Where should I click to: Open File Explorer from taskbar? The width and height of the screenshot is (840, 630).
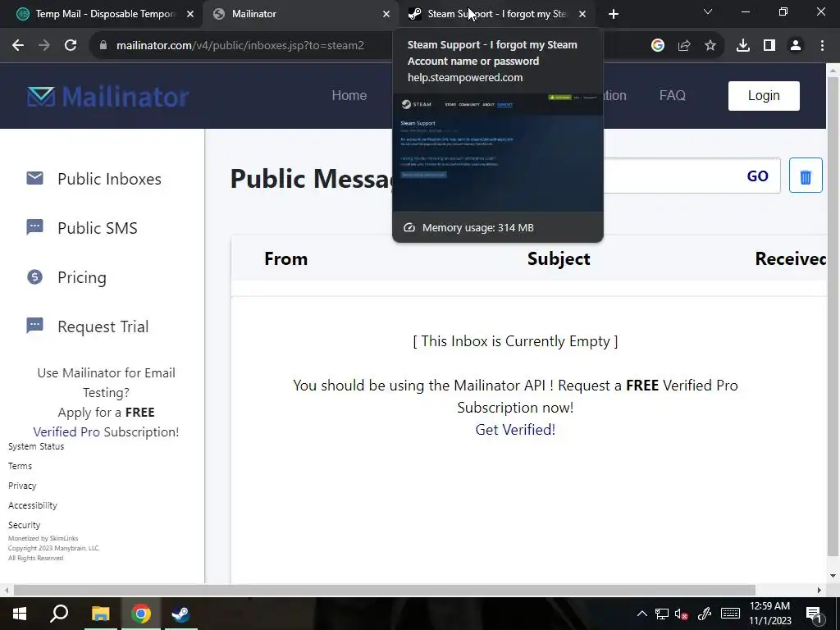coord(100,614)
